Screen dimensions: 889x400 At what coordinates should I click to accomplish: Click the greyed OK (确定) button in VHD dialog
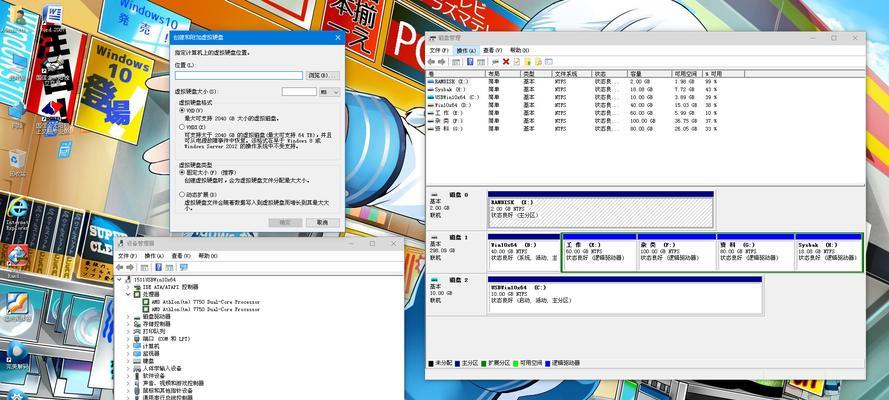point(285,222)
